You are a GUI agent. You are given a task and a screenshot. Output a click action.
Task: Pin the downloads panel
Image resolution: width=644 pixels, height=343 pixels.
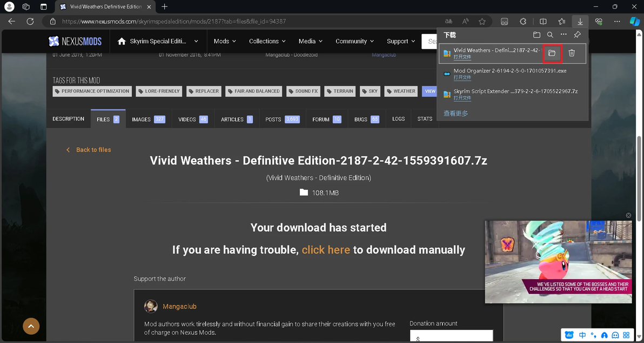[x=577, y=35]
